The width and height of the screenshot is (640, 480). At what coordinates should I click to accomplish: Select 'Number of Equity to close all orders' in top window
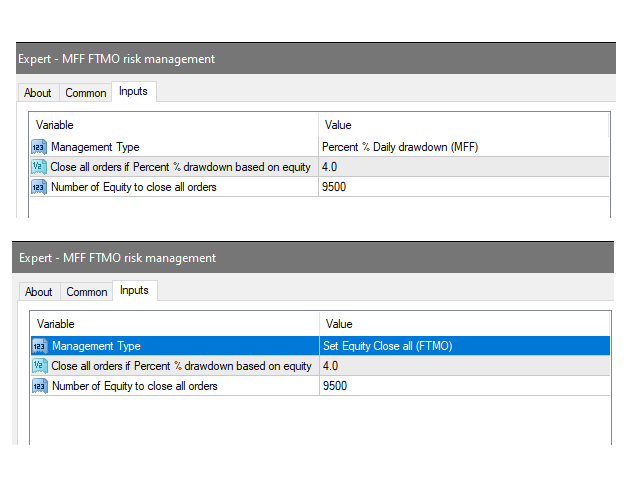[x=133, y=187]
